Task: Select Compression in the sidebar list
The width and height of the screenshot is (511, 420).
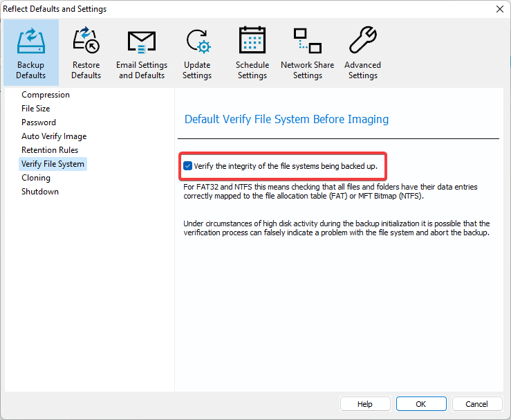Action: pos(46,95)
